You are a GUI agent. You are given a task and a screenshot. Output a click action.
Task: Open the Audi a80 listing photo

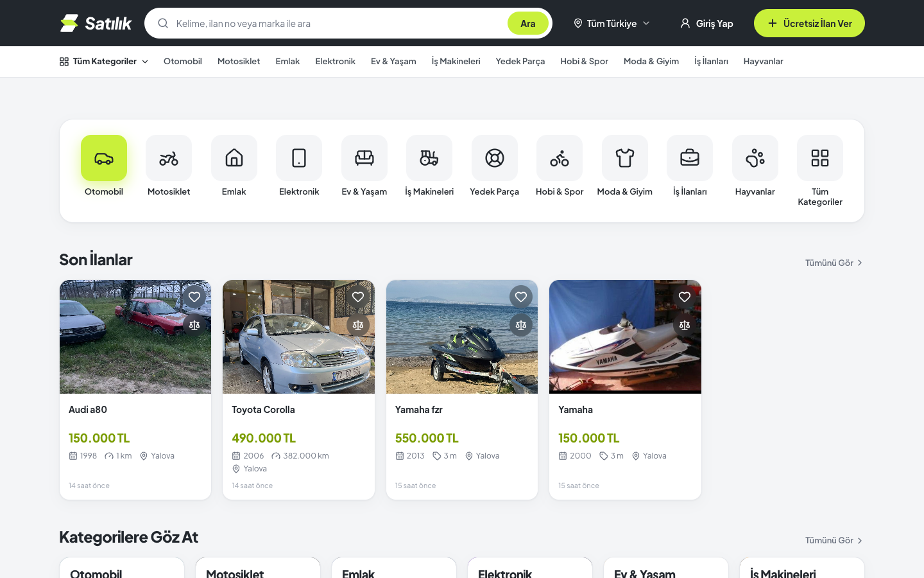(x=135, y=337)
